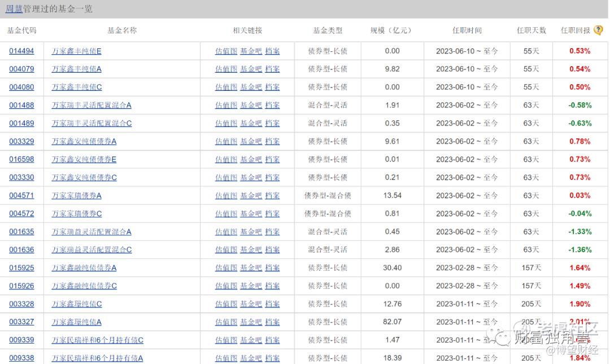Open the 万家家瑞债券A fund name
Screen dimensions: 610x364
coord(77,196)
